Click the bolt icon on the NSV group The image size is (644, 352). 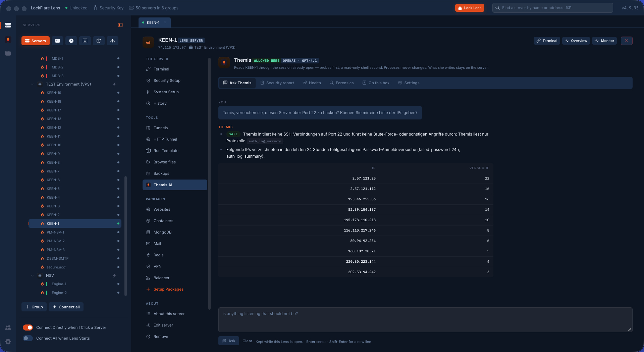click(x=114, y=275)
